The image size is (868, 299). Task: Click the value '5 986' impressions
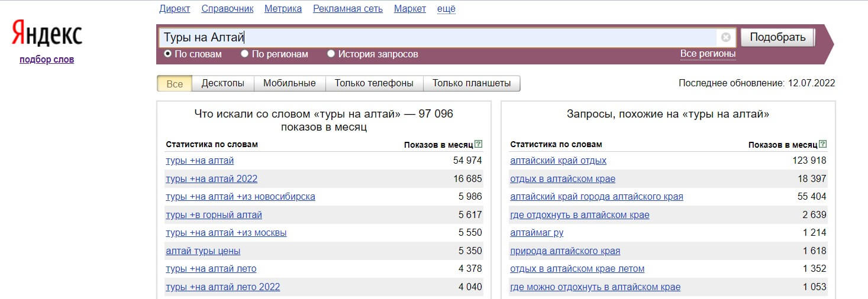(x=470, y=196)
